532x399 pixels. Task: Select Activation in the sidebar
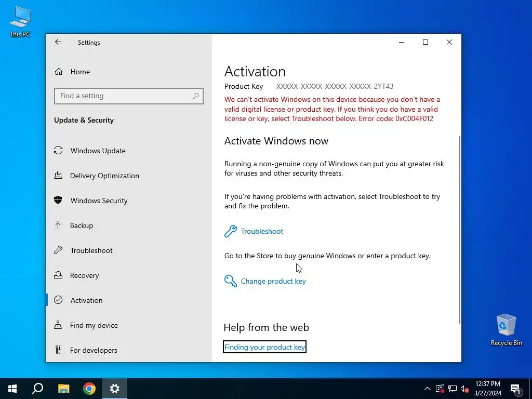point(87,300)
